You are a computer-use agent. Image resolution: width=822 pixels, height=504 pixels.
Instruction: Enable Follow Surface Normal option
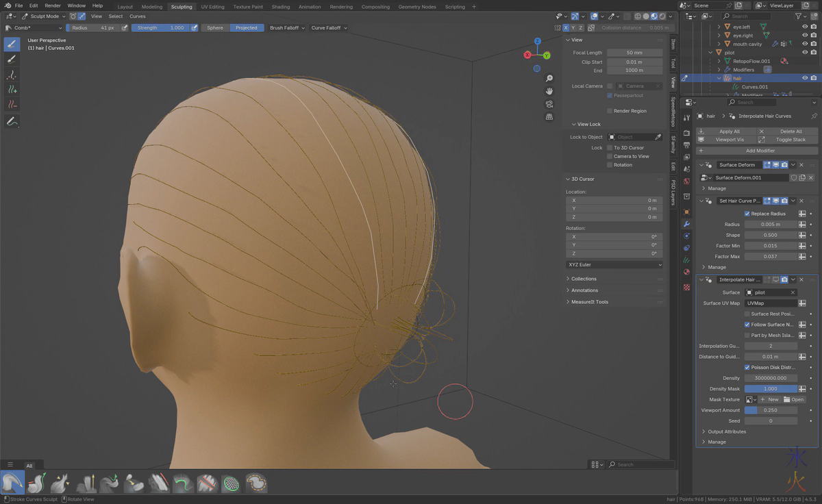(748, 324)
